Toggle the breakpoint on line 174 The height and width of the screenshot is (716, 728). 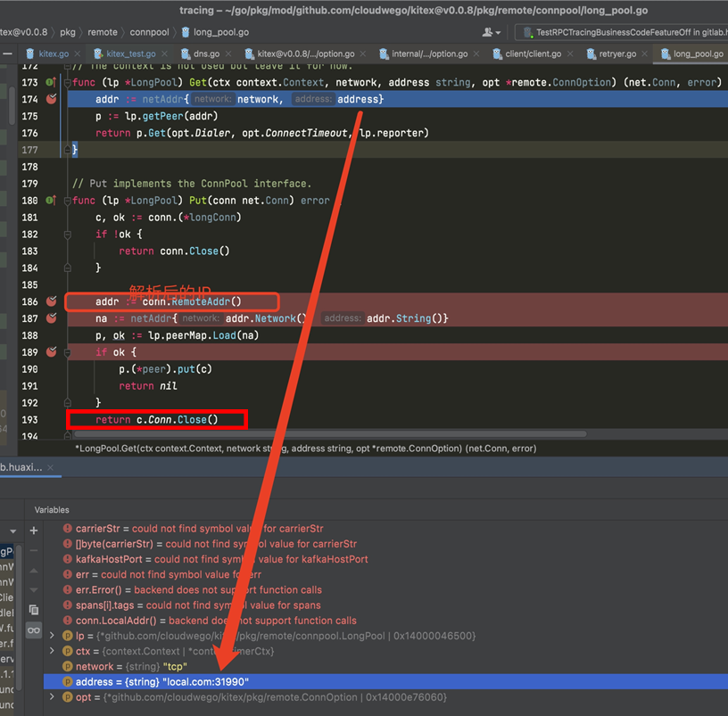[x=51, y=99]
